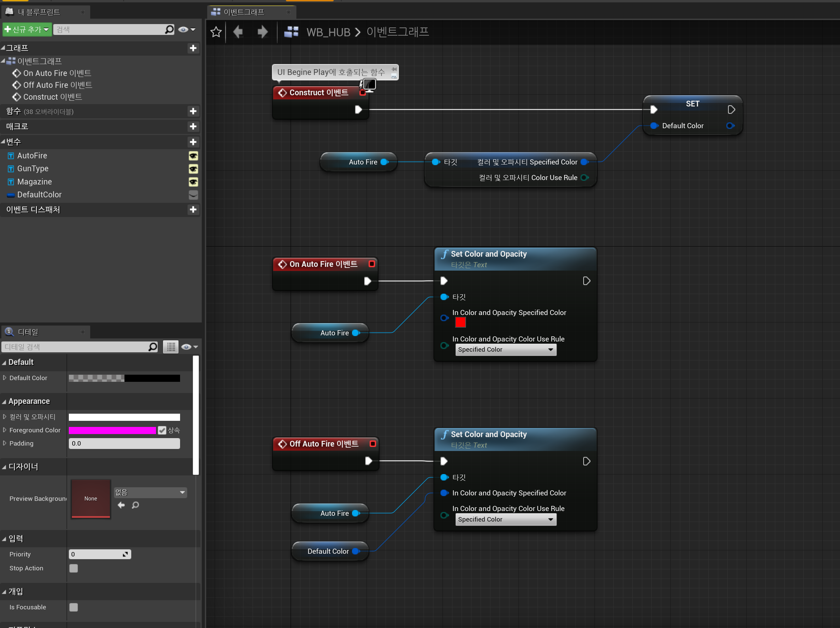Viewport: 840px width, 628px height.
Task: Click WB_HUB in the breadcrumb
Action: 328,32
